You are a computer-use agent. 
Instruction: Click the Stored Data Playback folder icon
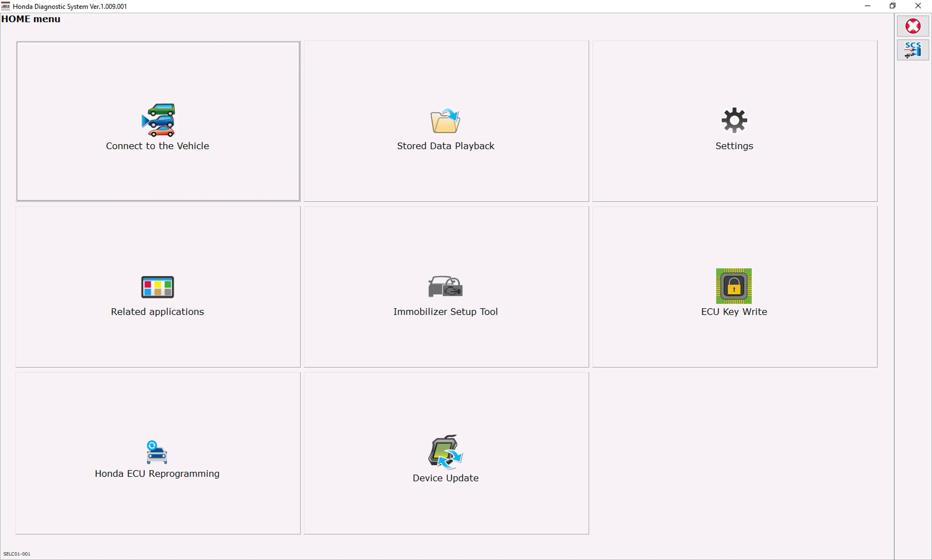[445, 121]
